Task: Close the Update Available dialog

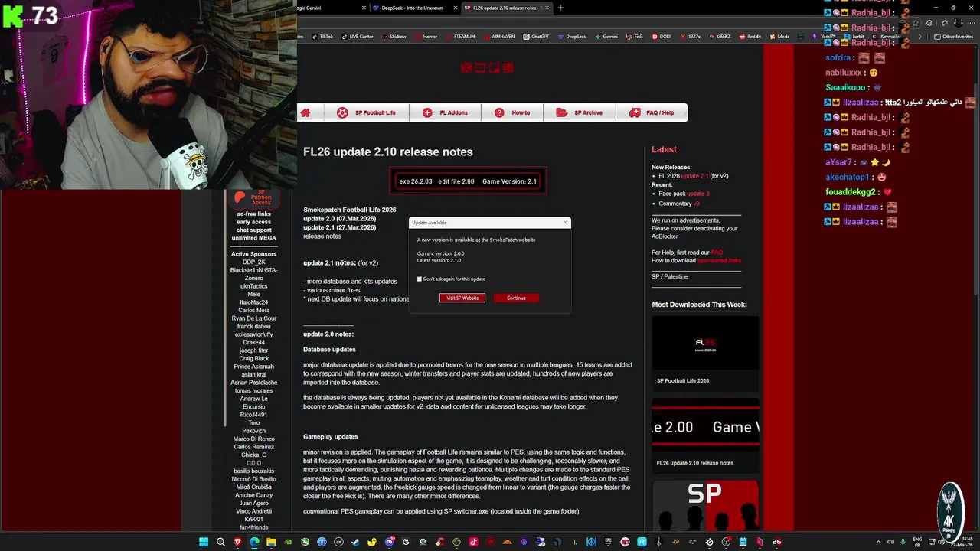Action: [565, 223]
